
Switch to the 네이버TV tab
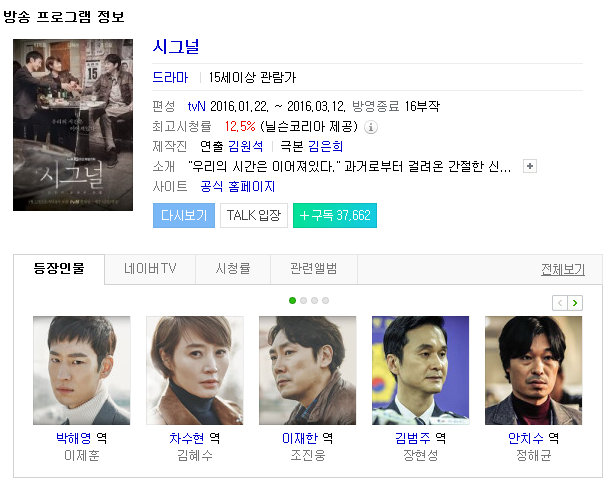(150, 269)
